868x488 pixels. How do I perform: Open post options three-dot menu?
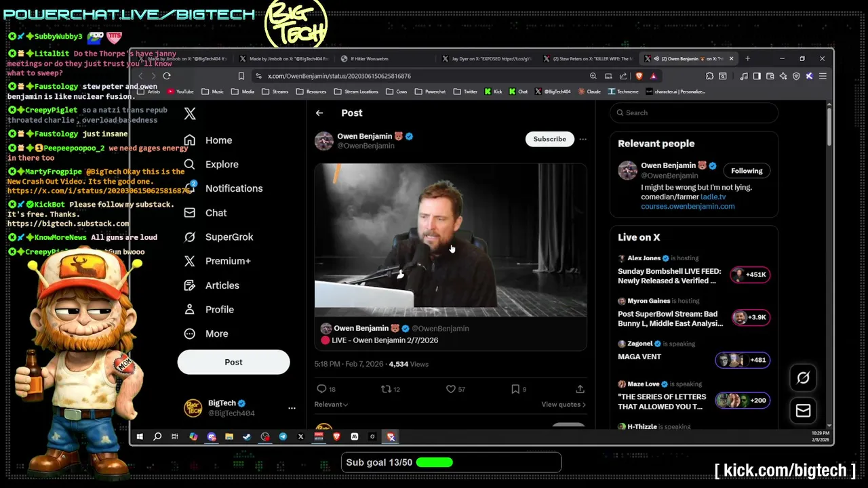pos(583,139)
